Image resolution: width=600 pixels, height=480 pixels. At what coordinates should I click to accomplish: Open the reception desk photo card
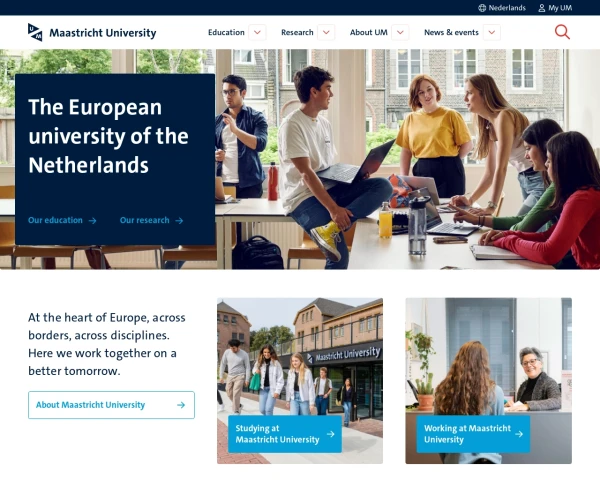tap(489, 380)
